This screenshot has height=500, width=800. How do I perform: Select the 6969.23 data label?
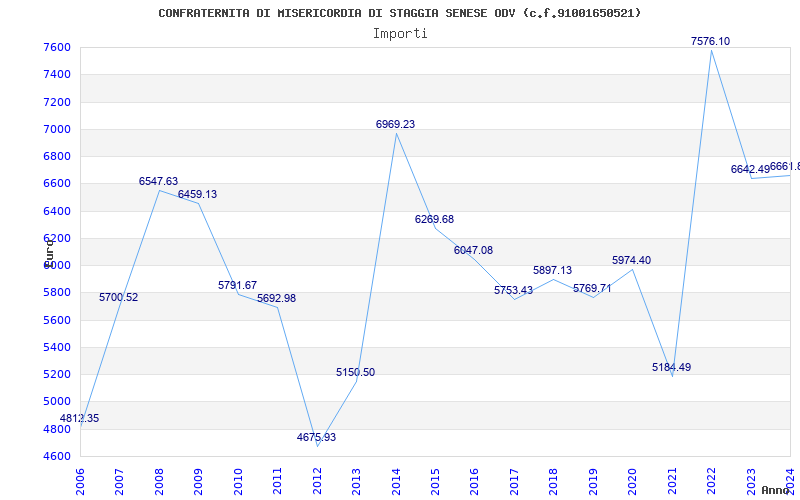tap(395, 124)
